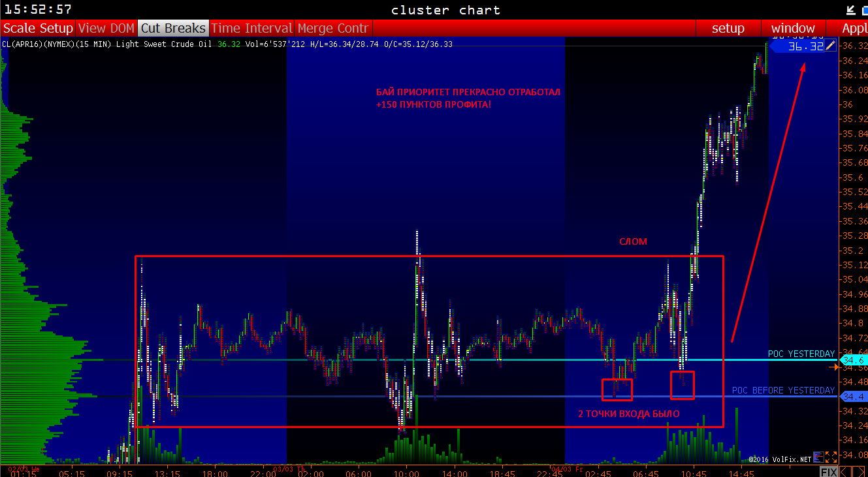Open Time Interval menu
Screen dimensions: 868x477
click(x=251, y=28)
